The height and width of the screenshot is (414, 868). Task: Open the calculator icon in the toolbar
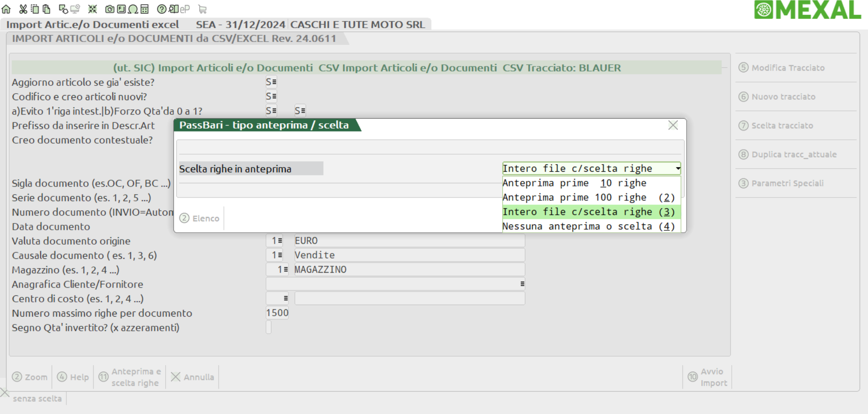pyautogui.click(x=145, y=9)
